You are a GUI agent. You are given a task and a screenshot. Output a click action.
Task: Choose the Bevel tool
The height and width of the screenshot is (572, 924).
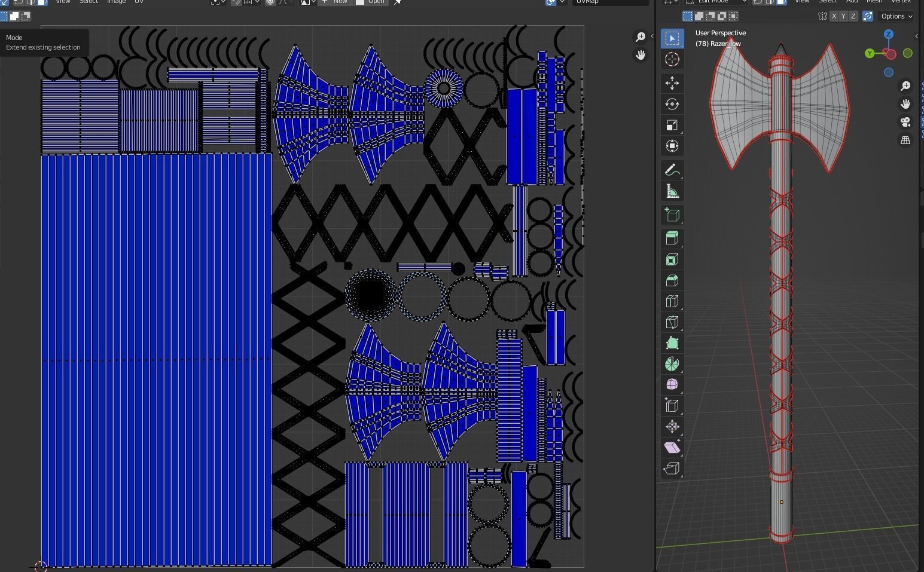pyautogui.click(x=672, y=280)
